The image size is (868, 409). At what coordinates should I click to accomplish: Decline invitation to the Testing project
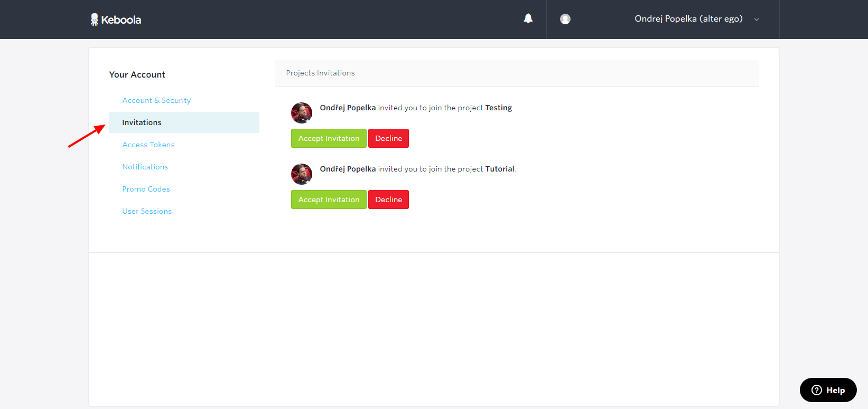(x=388, y=138)
